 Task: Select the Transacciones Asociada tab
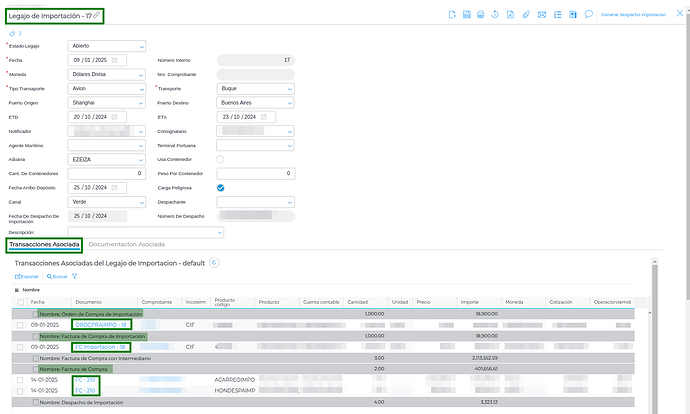click(43, 244)
